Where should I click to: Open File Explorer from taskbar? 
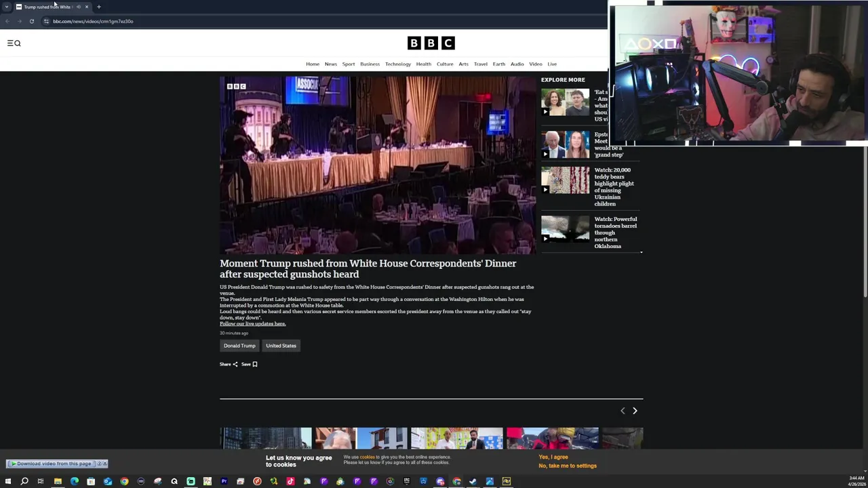[x=58, y=481]
